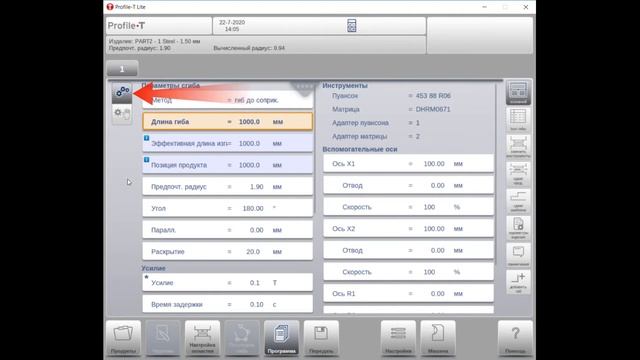Select the Позиция продукта field
Viewport: 640px width, 360px height.
[227, 165]
